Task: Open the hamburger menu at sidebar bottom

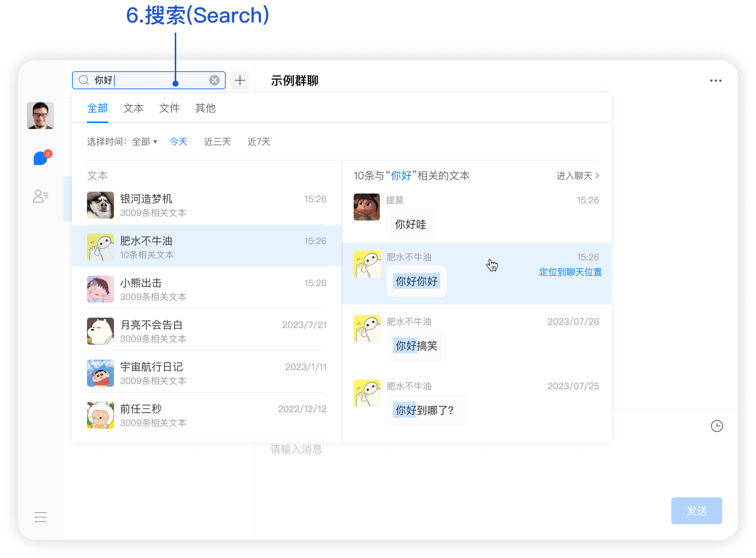Action: 40,517
